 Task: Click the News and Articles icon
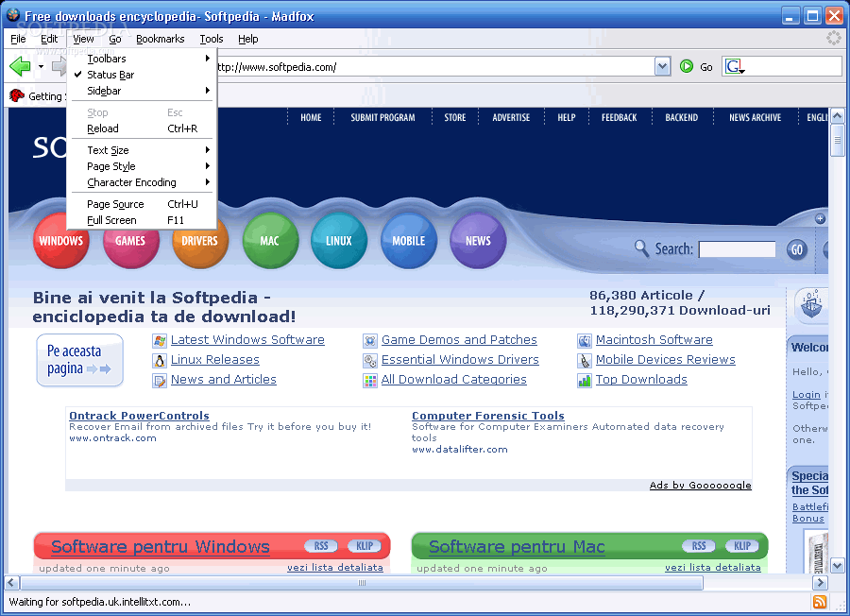160,381
